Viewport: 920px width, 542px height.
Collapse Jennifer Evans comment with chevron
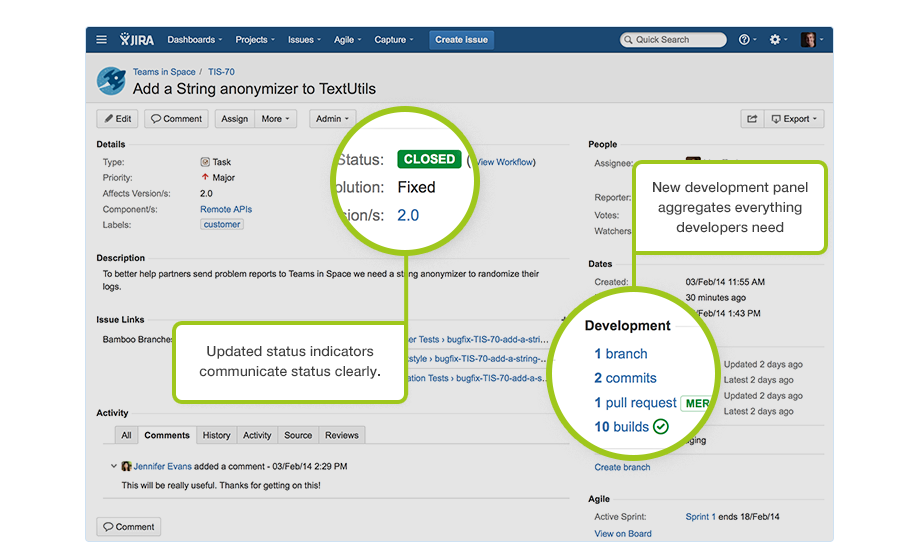(x=114, y=466)
